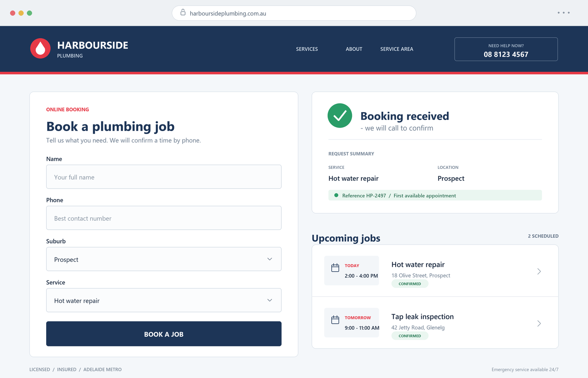Click the 2:00 - 4:00 PM time slot

[x=361, y=276]
